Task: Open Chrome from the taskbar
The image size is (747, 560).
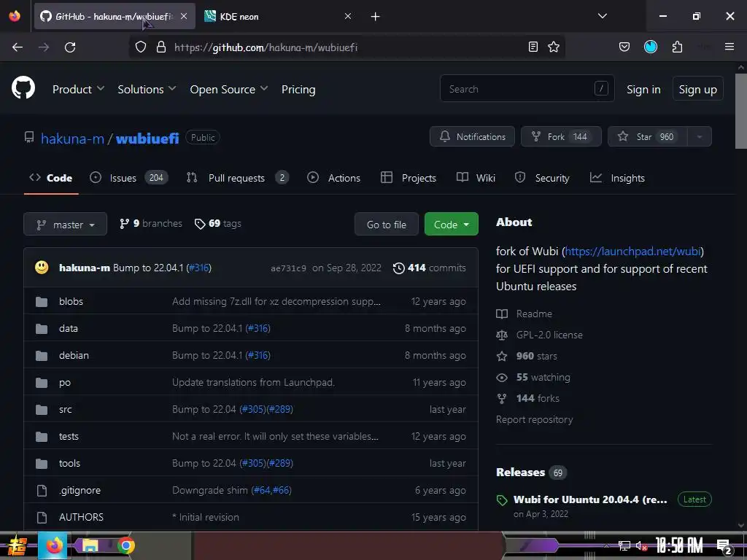Action: click(x=126, y=545)
